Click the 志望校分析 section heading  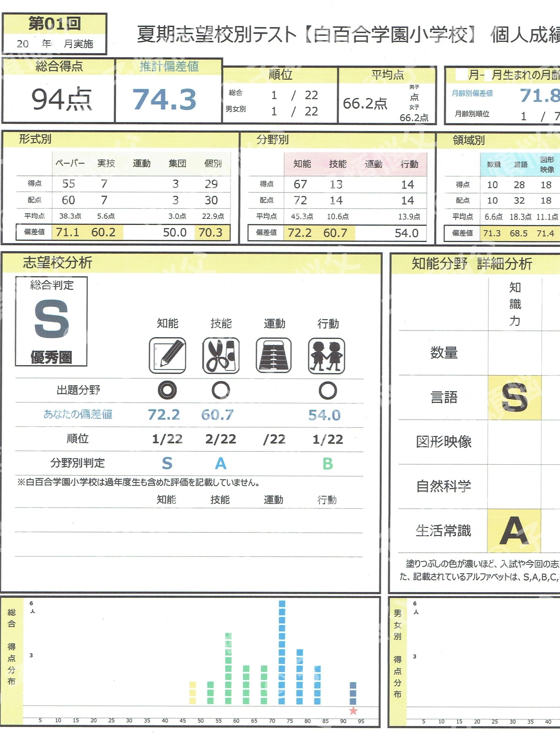click(x=58, y=262)
